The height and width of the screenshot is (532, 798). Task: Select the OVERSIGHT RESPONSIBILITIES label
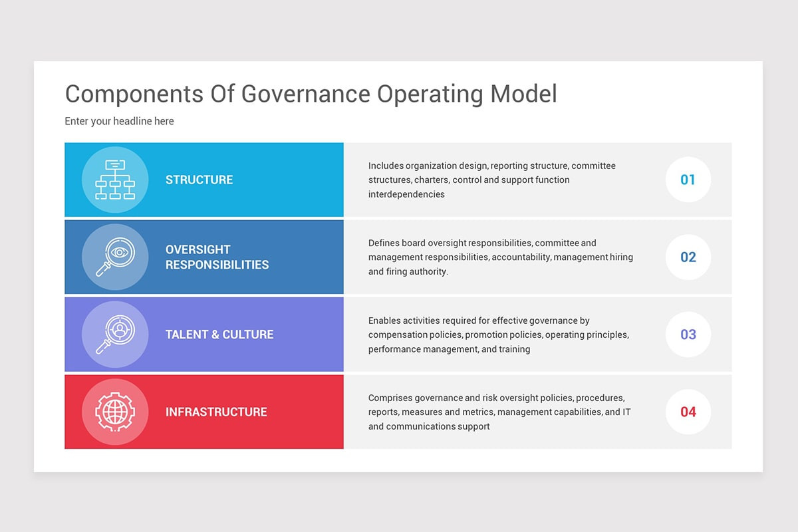tap(217, 257)
